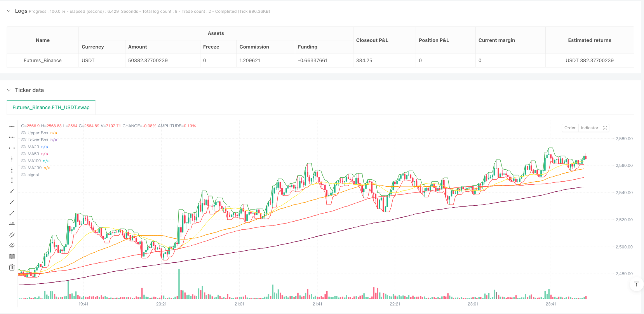Expand the chart to fullscreen
This screenshot has width=644, height=314.
click(605, 128)
